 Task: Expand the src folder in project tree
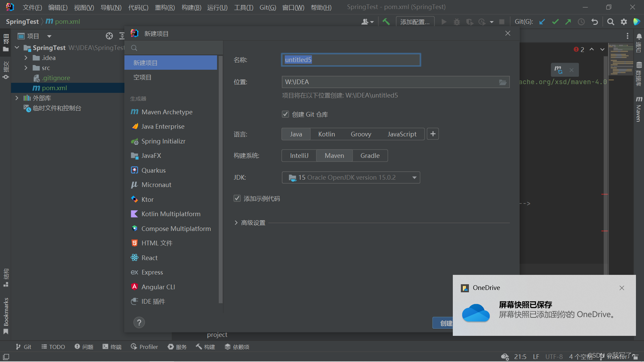26,68
